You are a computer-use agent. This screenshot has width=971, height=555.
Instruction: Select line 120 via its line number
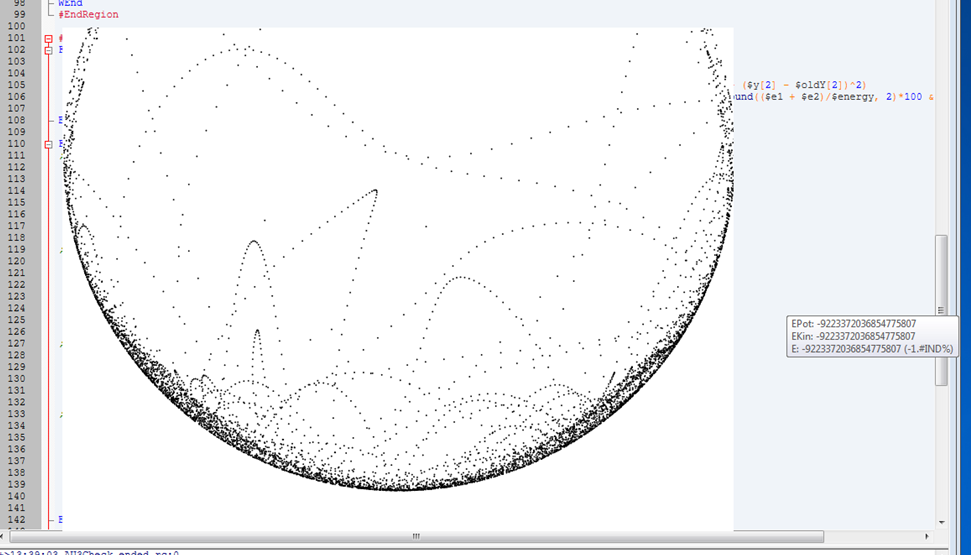click(15, 261)
